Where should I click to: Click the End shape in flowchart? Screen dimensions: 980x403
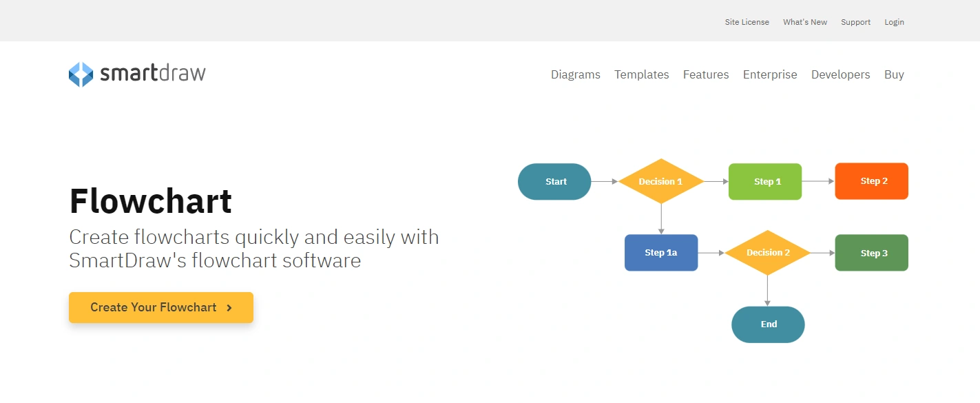click(x=768, y=324)
